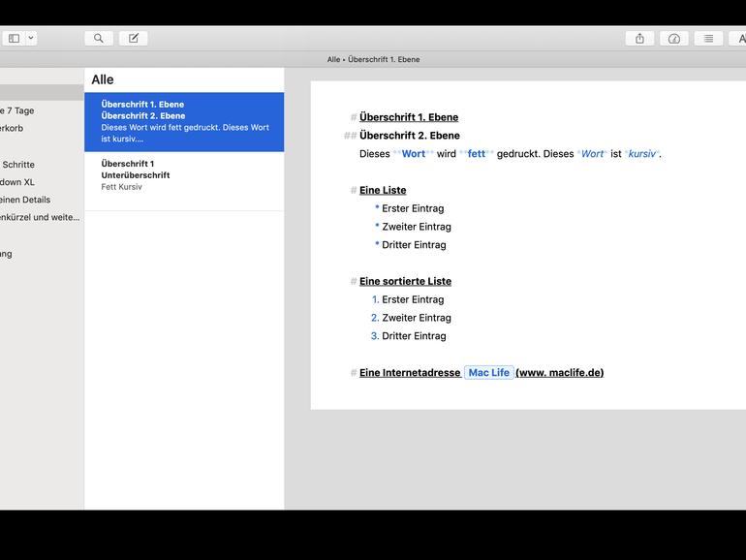This screenshot has height=560, width=746.
Task: Click numbered item '1. Erster Eintrag'
Action: (408, 299)
